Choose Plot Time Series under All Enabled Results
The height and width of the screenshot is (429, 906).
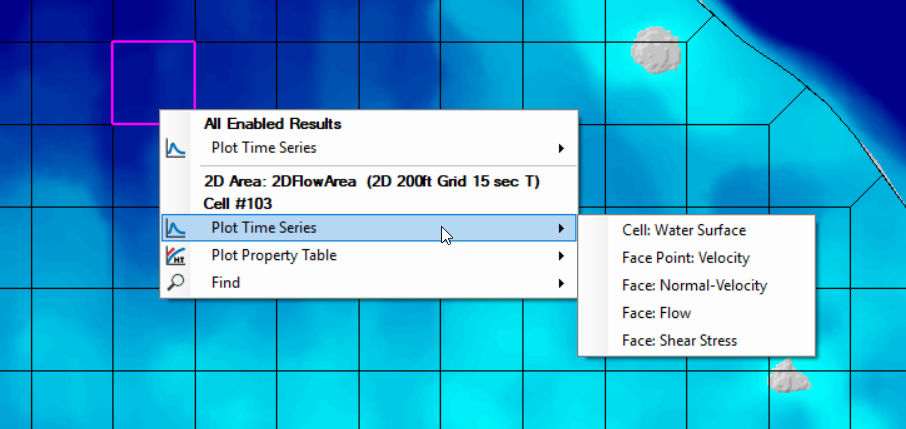pos(264,148)
